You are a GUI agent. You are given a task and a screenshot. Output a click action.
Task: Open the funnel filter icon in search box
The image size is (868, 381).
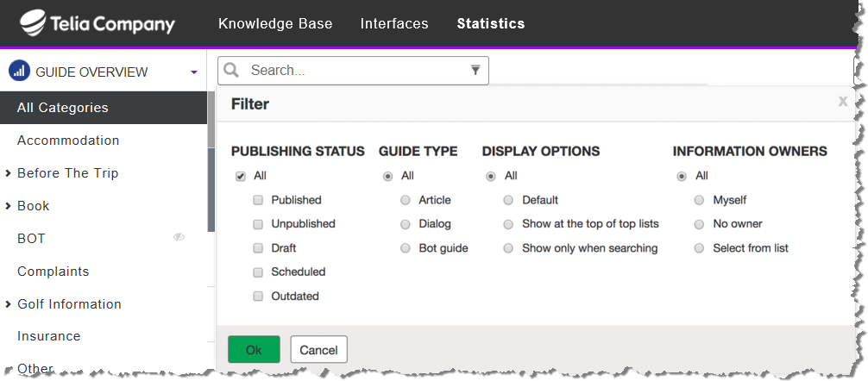(475, 70)
